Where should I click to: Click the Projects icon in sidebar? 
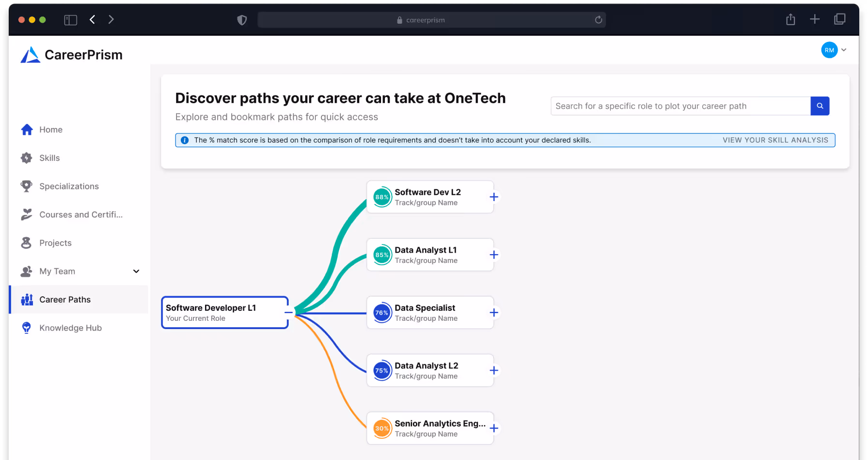[x=27, y=243]
